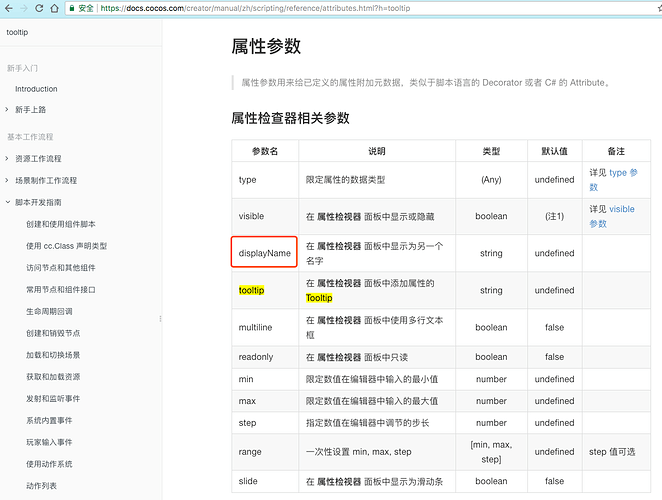Viewport: 662px width, 500px height.
Task: Click the 属性检查器相关参数 section heading
Action: click(290, 118)
